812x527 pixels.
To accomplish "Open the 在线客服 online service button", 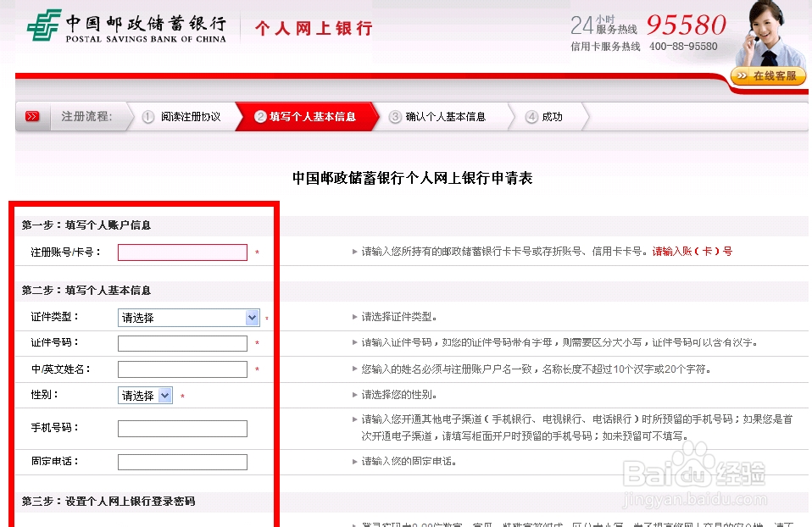I will 769,76.
